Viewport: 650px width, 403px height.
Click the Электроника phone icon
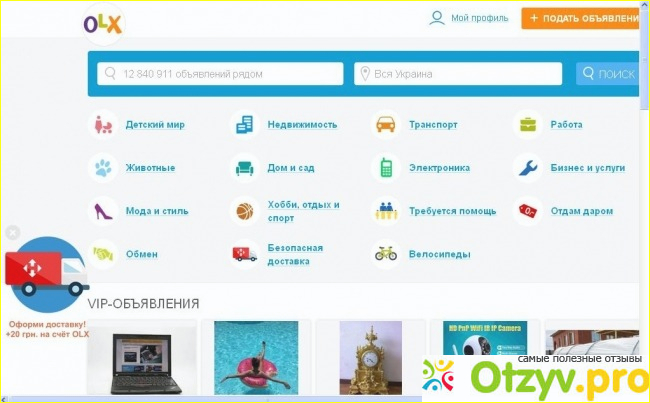[385, 168]
